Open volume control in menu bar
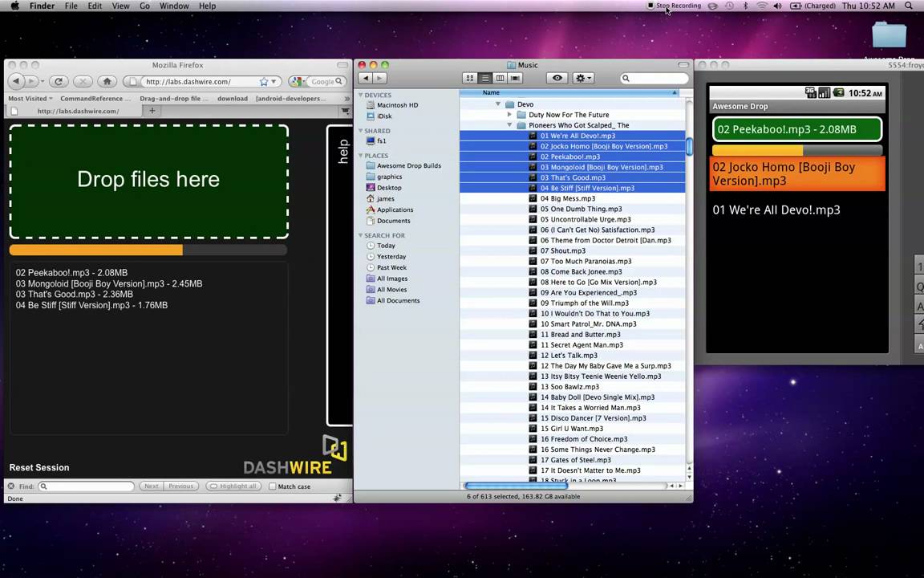This screenshot has height=578, width=924. coord(777,6)
